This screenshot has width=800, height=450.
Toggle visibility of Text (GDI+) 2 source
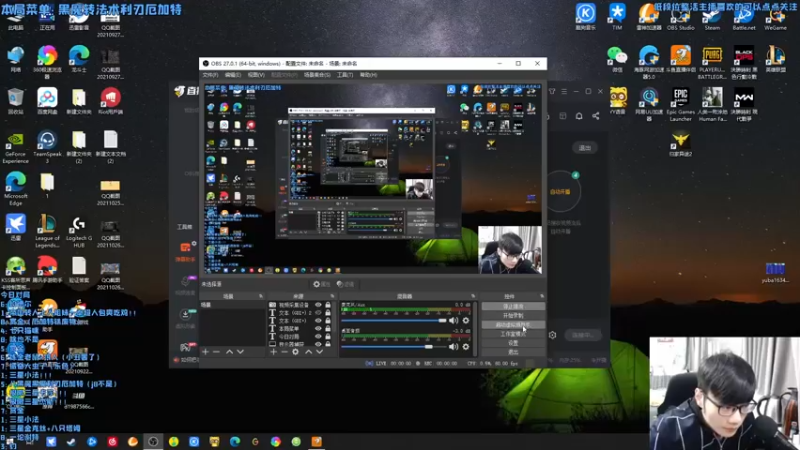coord(318,313)
